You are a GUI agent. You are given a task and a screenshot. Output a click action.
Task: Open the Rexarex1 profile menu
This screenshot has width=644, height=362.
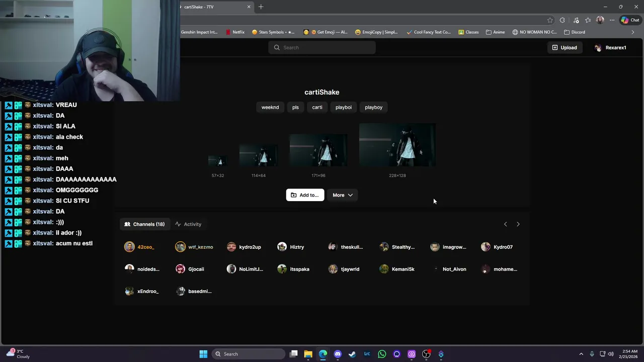(610, 47)
